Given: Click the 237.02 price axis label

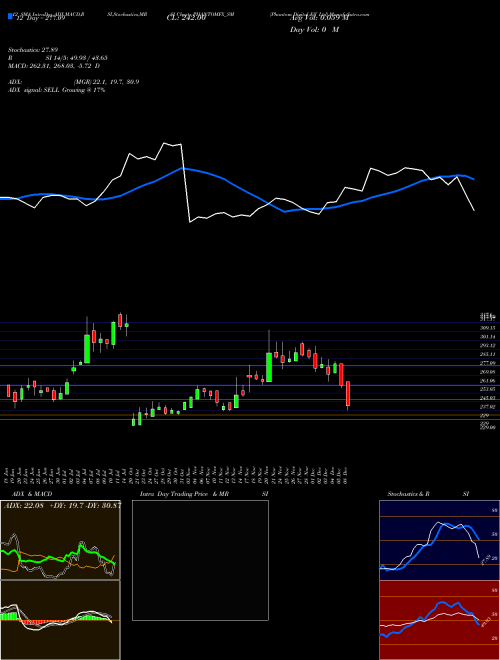Looking at the screenshot, I should (x=487, y=407).
